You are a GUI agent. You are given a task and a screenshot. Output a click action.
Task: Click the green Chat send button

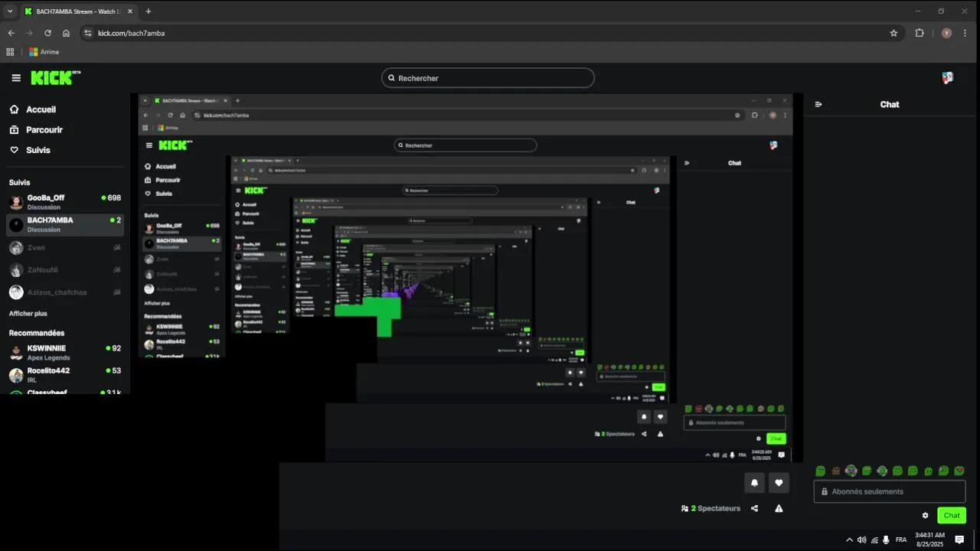click(x=952, y=516)
